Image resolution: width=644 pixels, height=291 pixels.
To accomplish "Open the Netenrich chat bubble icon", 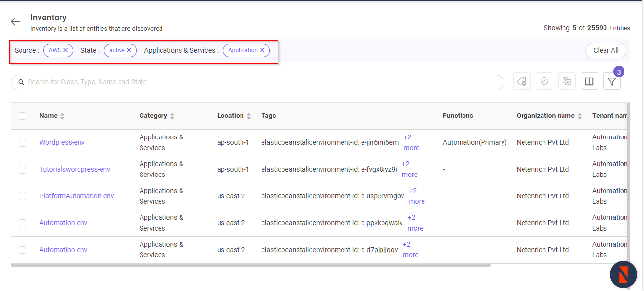I will click(623, 274).
